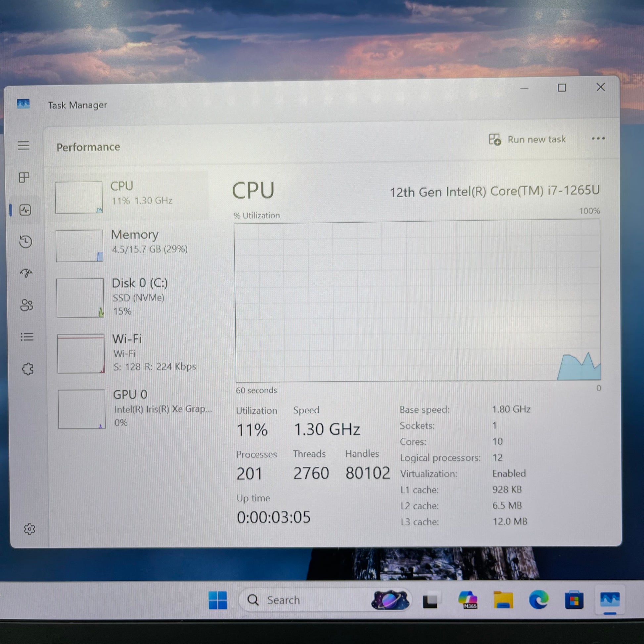This screenshot has width=644, height=644.
Task: Open the App history page icon
Action: (26, 242)
